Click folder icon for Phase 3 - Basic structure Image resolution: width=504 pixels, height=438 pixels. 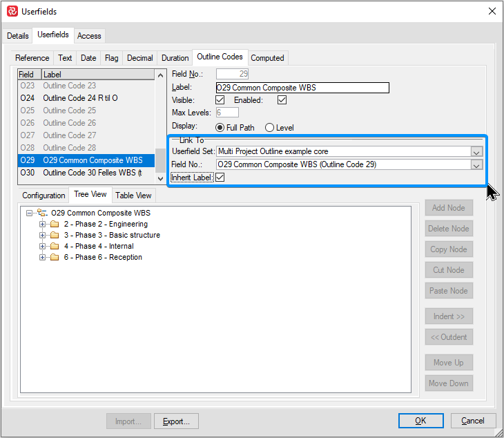coord(55,236)
